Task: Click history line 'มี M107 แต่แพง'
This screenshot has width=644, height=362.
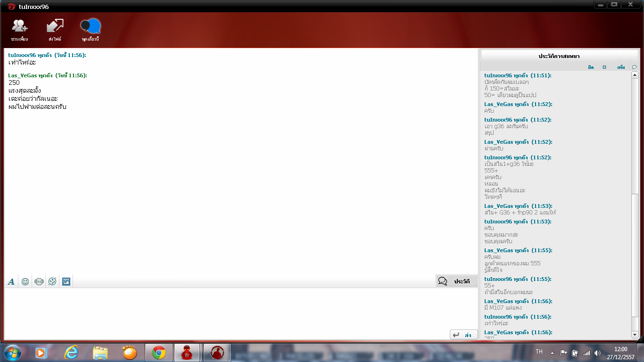Action: (503, 308)
